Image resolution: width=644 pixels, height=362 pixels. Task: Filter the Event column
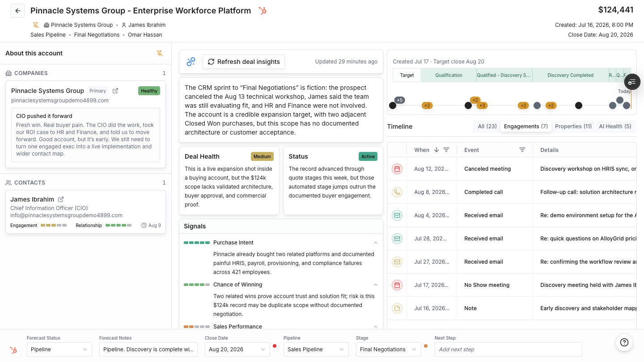click(x=522, y=150)
